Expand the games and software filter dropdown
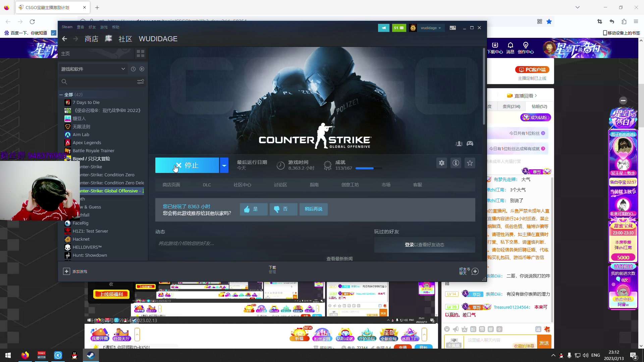This screenshot has width=644, height=362. tap(93, 69)
